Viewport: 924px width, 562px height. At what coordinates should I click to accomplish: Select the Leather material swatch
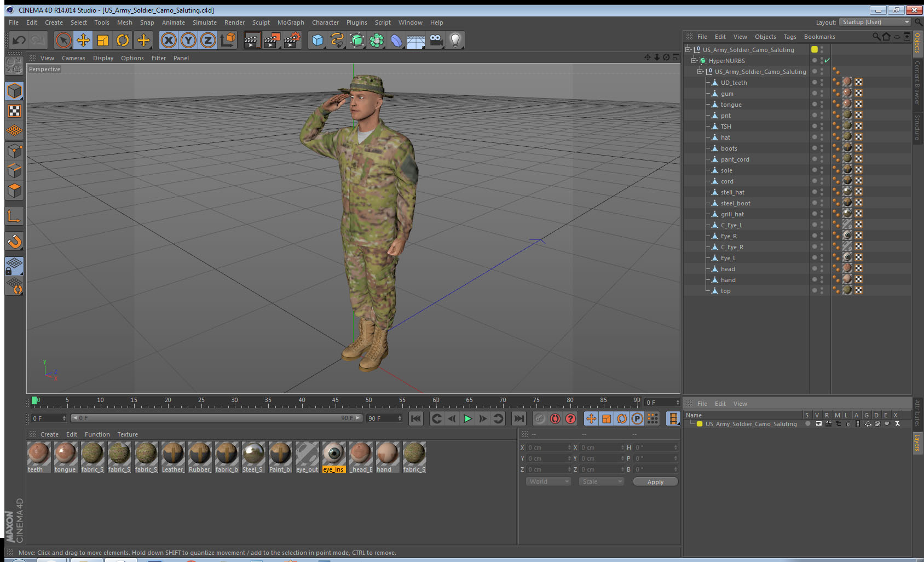pos(173,457)
